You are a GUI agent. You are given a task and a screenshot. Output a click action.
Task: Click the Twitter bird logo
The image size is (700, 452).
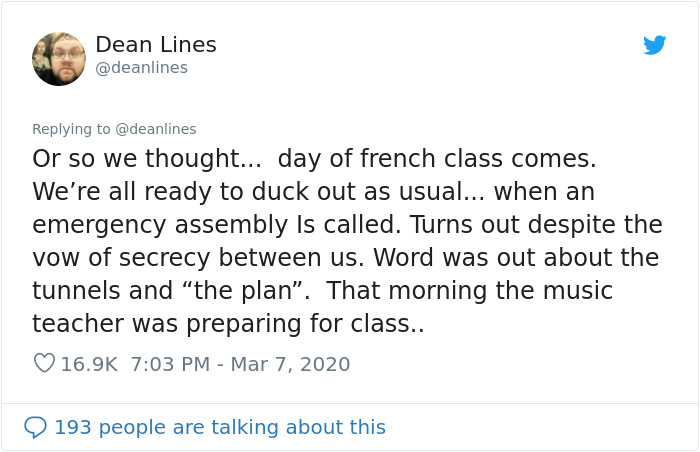tap(654, 45)
